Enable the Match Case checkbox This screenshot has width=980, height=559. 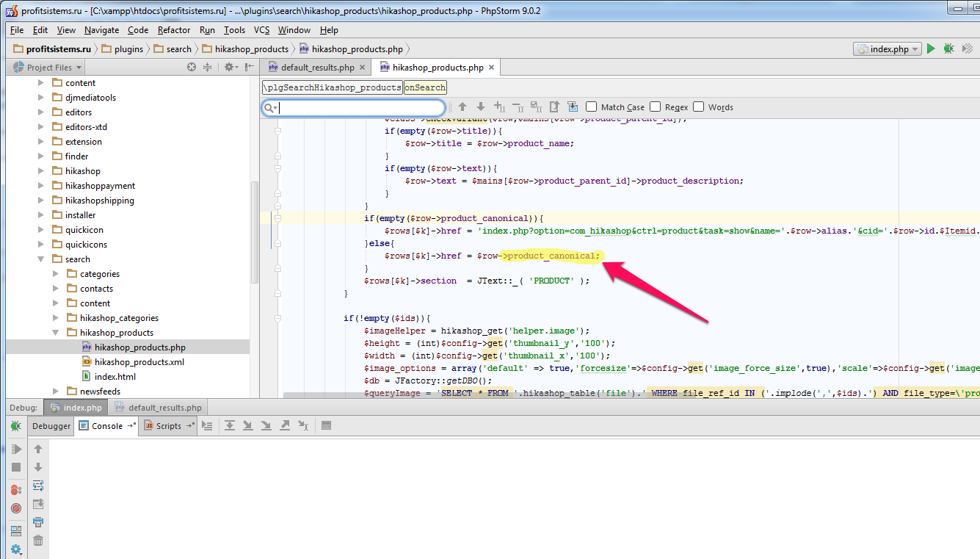[x=592, y=107]
